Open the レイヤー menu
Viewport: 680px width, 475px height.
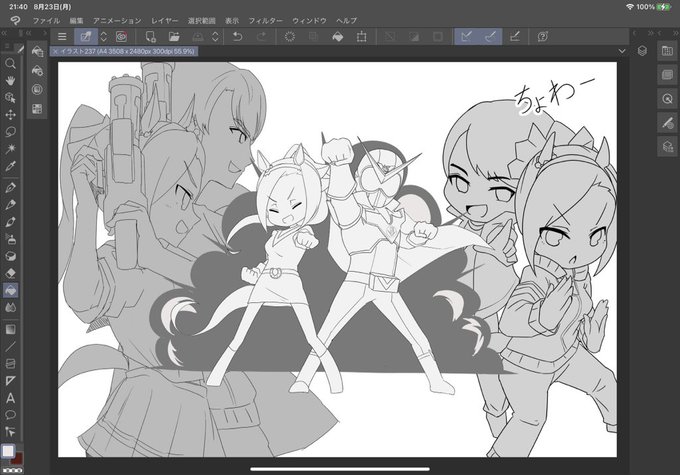pos(164,20)
